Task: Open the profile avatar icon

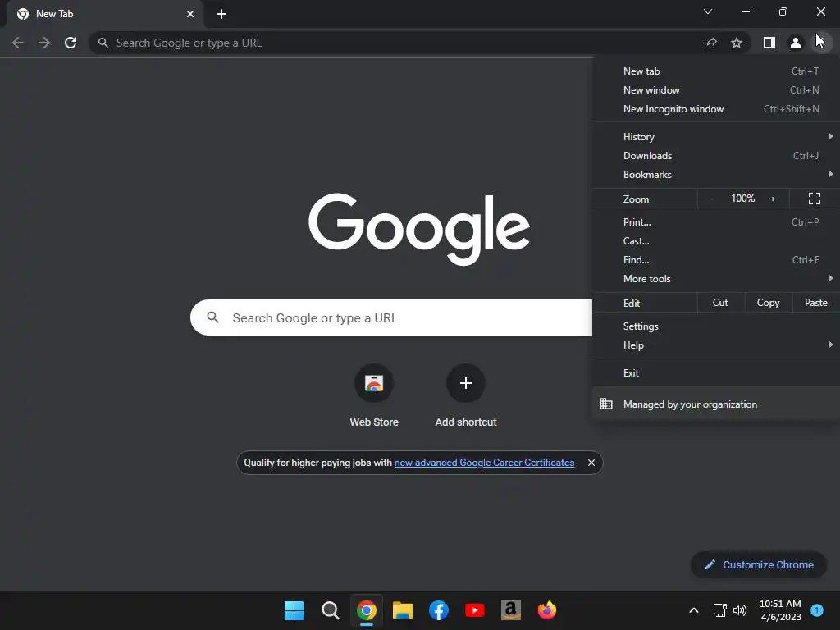Action: (x=796, y=43)
